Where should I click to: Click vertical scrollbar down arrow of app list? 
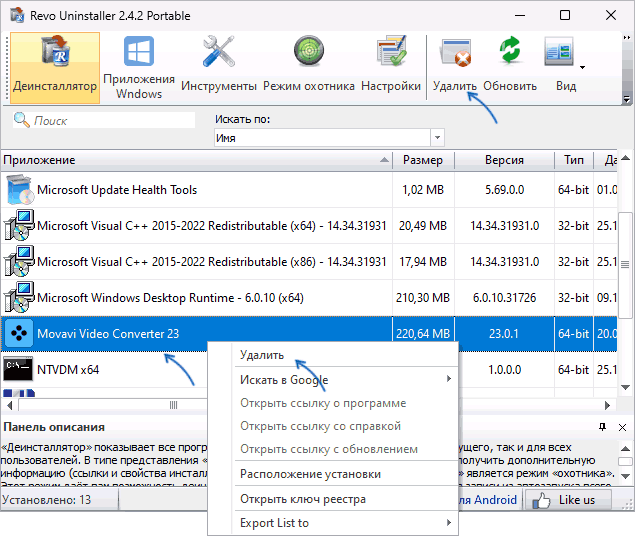(625, 387)
